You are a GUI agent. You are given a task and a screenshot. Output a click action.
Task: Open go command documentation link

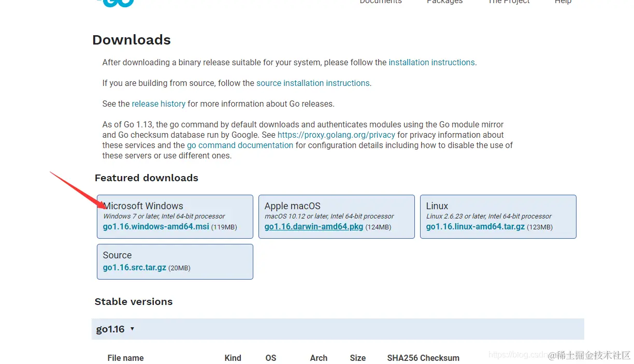pos(240,145)
